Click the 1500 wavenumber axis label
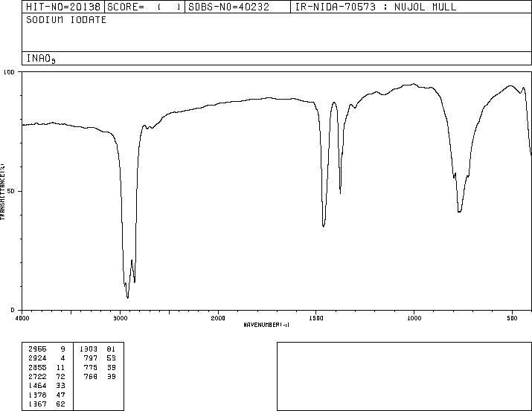Image resolution: width=532 pixels, height=411 pixels. click(316, 318)
